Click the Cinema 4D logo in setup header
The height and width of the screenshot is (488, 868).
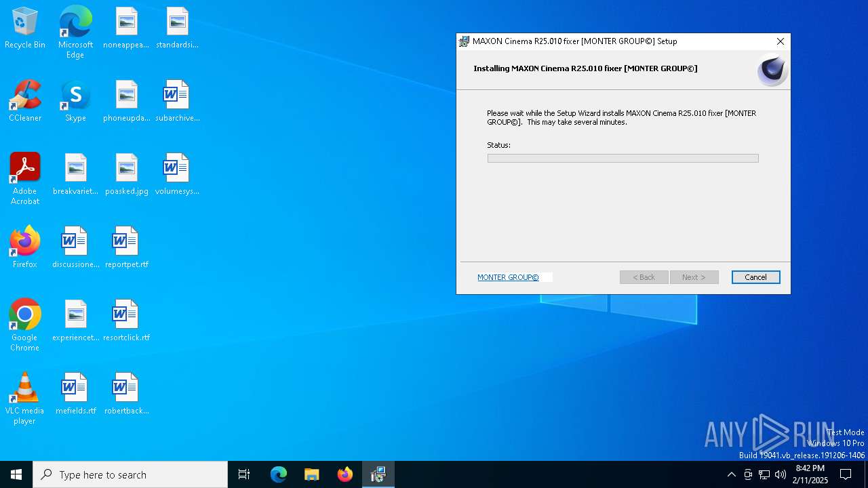tap(772, 70)
